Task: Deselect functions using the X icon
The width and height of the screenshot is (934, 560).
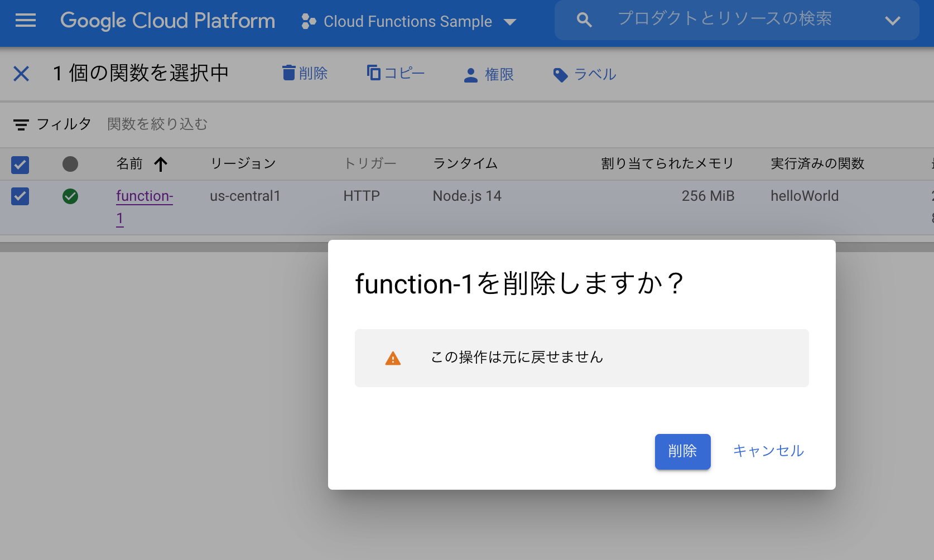Action: [21, 73]
